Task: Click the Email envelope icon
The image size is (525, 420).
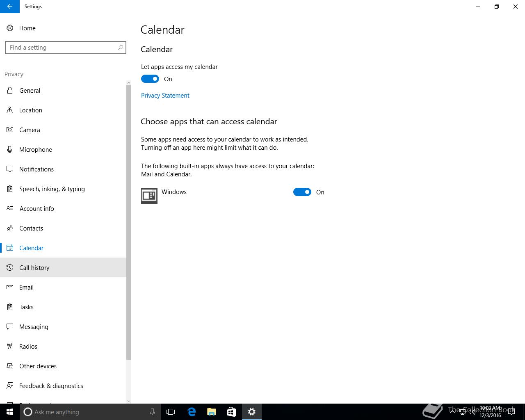Action: [10, 288]
